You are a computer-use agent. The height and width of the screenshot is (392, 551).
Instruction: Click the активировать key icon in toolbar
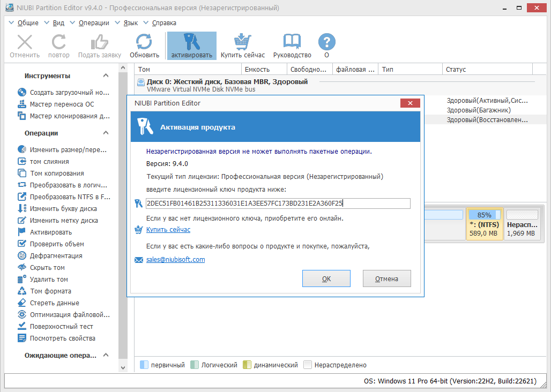click(191, 42)
